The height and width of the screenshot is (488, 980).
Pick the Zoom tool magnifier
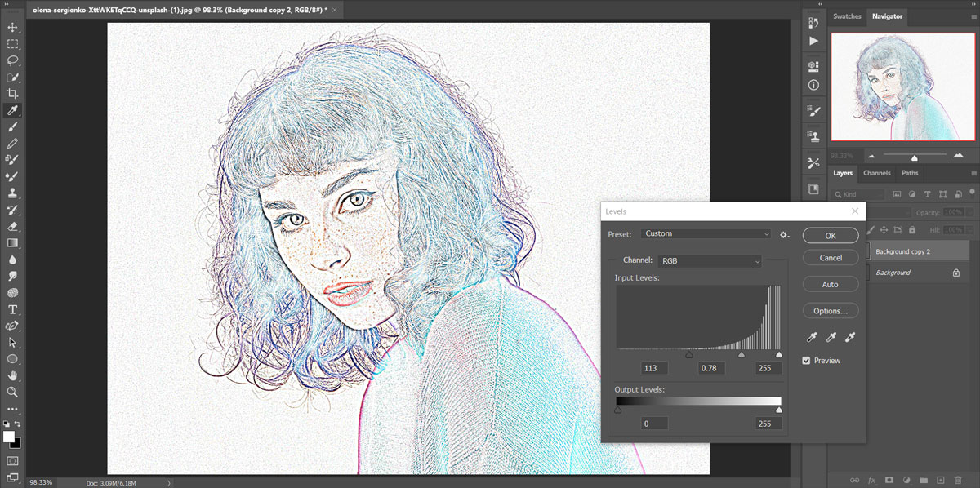tap(13, 392)
